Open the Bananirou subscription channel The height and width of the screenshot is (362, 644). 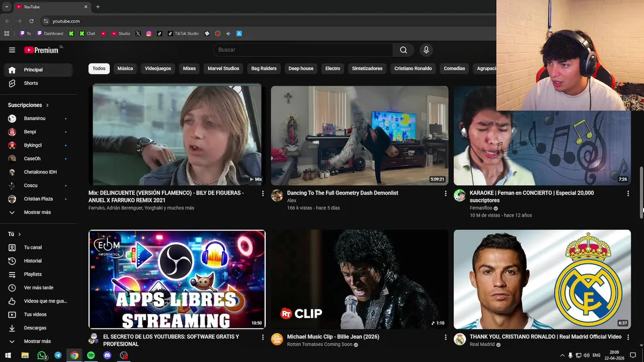(38, 119)
